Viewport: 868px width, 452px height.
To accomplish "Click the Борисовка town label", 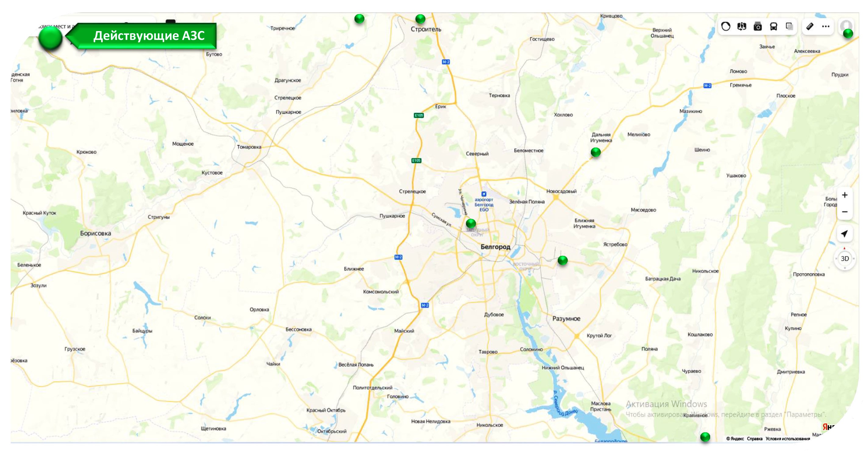I will point(95,233).
